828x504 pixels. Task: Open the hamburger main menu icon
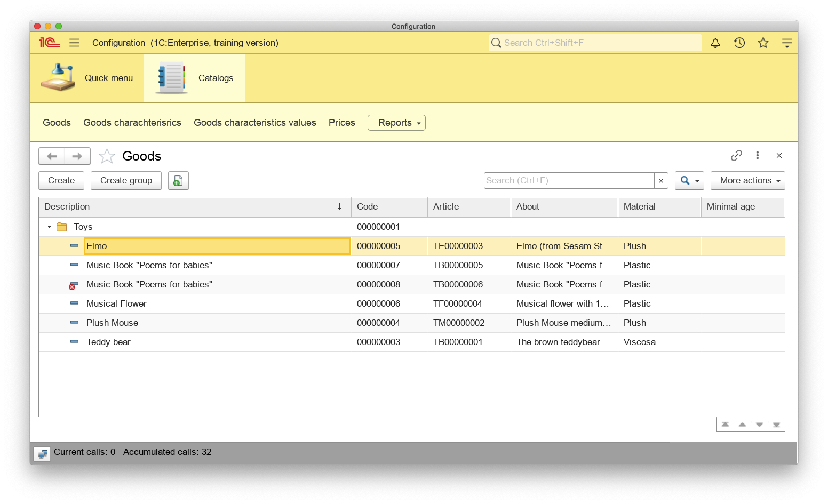(x=74, y=43)
